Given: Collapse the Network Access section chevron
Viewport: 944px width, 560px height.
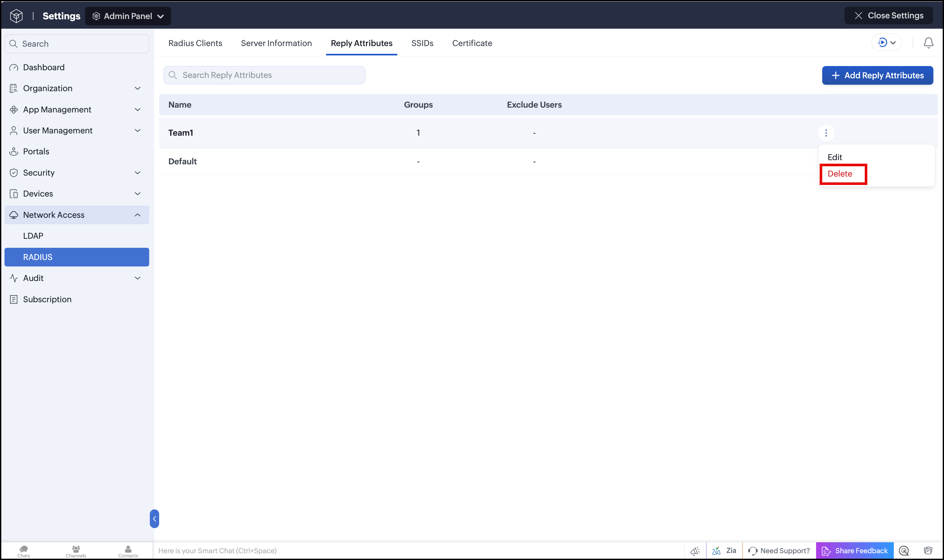Looking at the screenshot, I should pyautogui.click(x=137, y=215).
